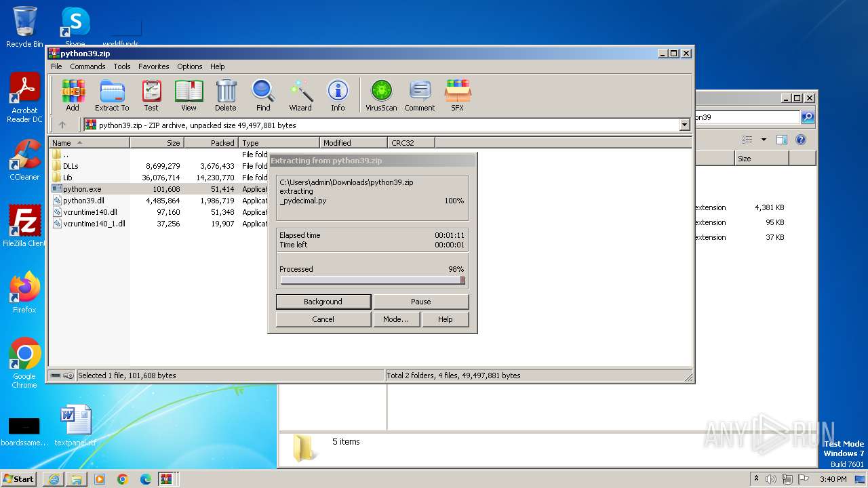Screen dimensions: 868x488
Task: Open CCleaner desktop shortcut
Action: point(24,160)
